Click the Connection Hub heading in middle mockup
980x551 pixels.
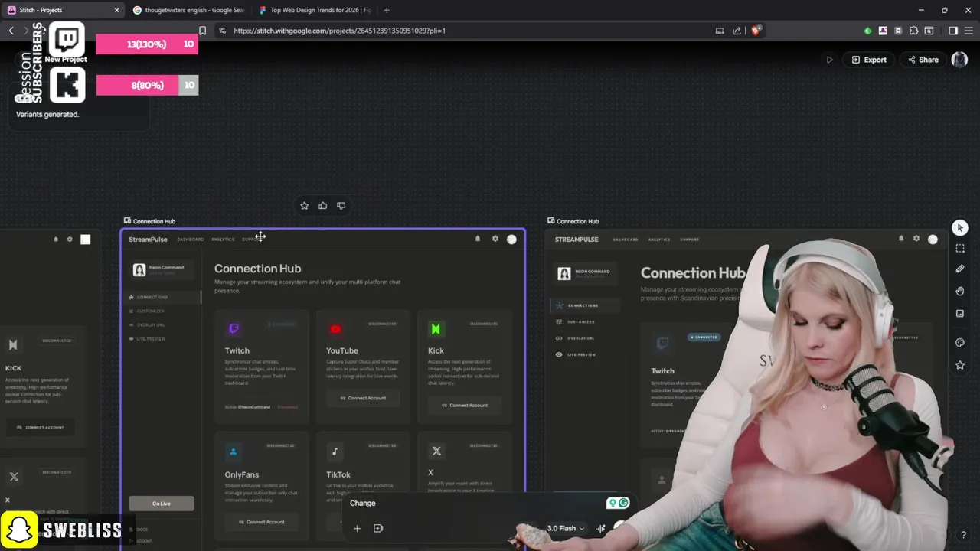pyautogui.click(x=257, y=269)
